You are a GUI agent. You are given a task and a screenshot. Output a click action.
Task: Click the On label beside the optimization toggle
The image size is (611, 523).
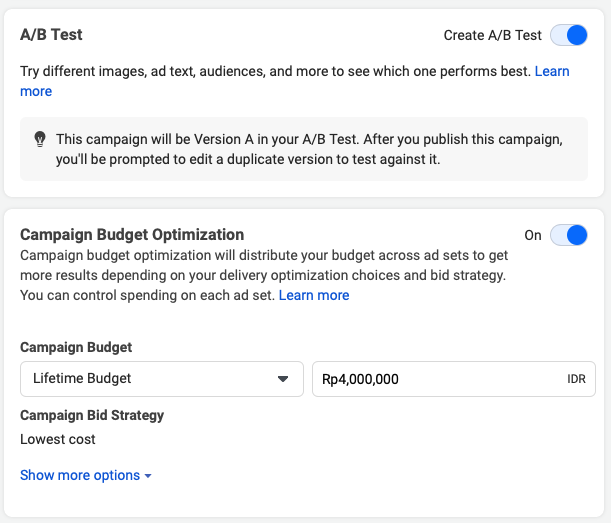(533, 235)
